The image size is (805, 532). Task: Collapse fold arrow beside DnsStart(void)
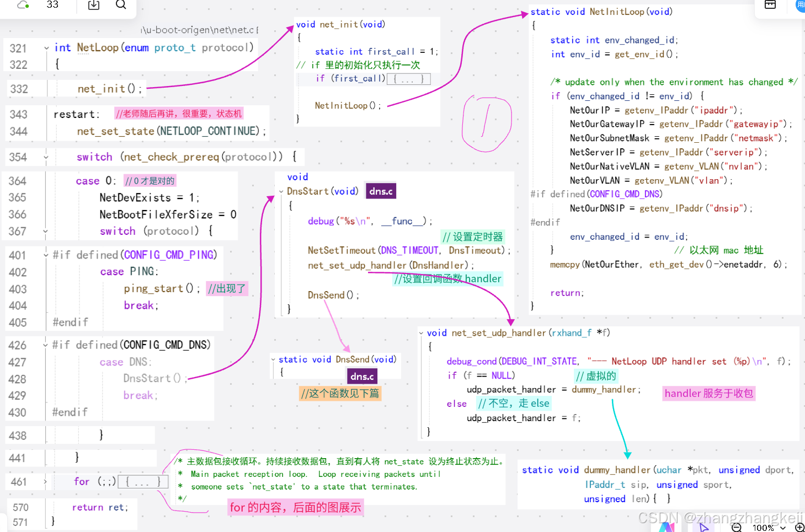(280, 192)
